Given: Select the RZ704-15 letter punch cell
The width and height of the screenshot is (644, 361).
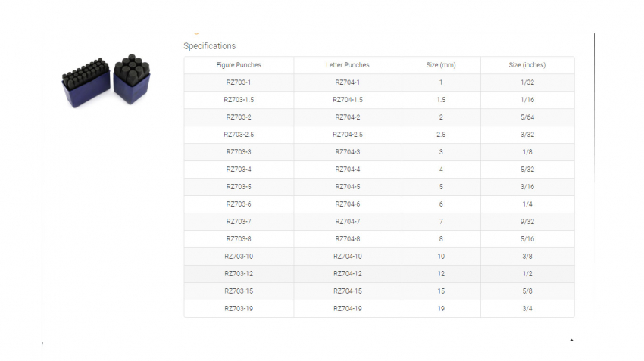Looking at the screenshot, I should click(x=348, y=291).
